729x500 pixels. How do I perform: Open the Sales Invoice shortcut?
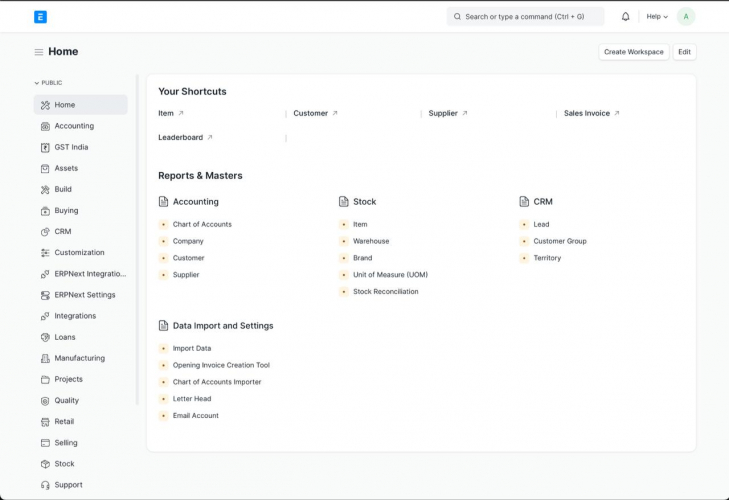tap(591, 113)
